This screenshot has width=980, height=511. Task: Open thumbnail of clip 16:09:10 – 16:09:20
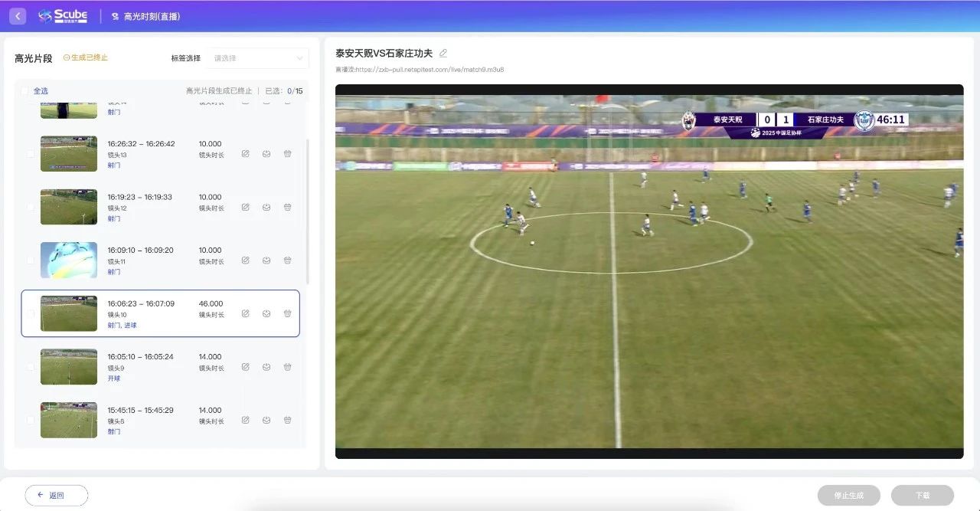click(x=69, y=260)
